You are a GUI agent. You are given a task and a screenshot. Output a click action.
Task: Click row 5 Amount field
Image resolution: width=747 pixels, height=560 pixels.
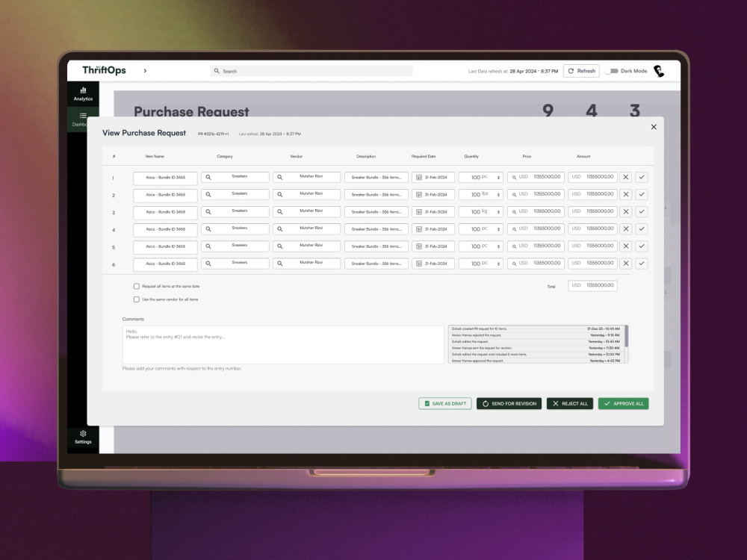tap(592, 246)
